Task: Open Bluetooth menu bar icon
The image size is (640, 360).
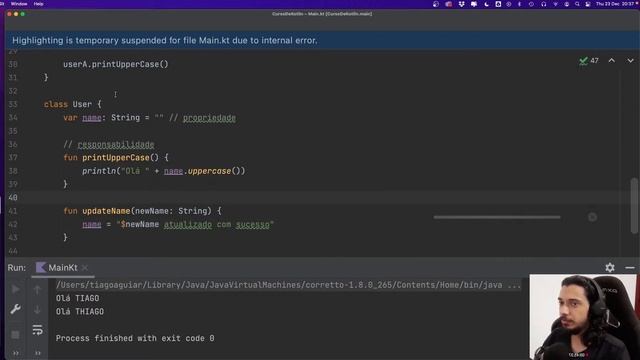Action: [519, 4]
